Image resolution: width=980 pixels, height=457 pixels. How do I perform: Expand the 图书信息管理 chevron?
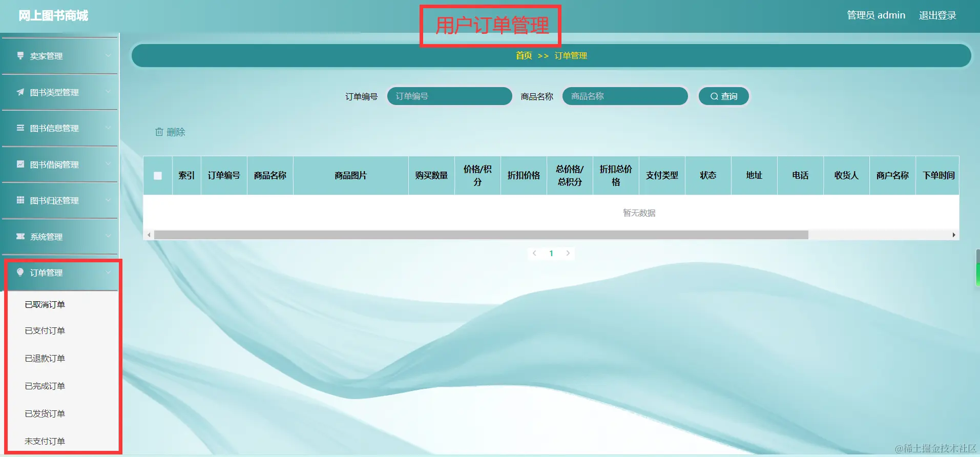(x=108, y=128)
